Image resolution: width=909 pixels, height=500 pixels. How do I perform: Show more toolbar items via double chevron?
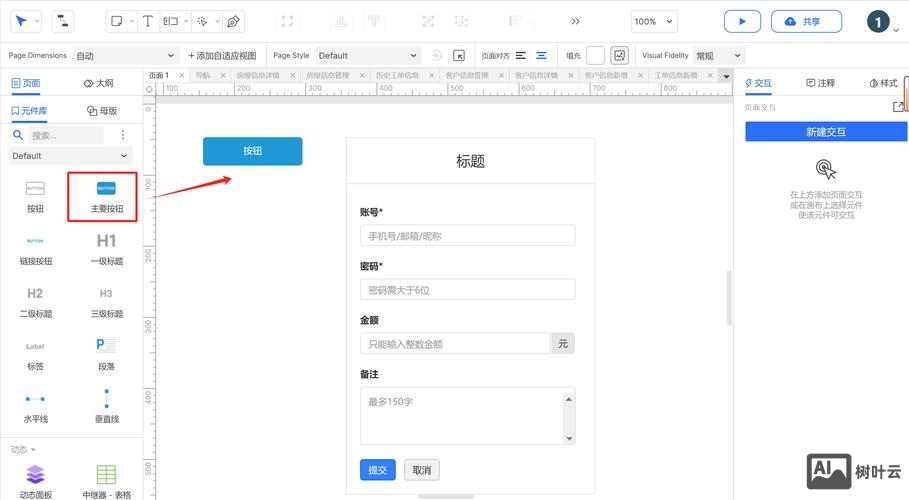[575, 21]
